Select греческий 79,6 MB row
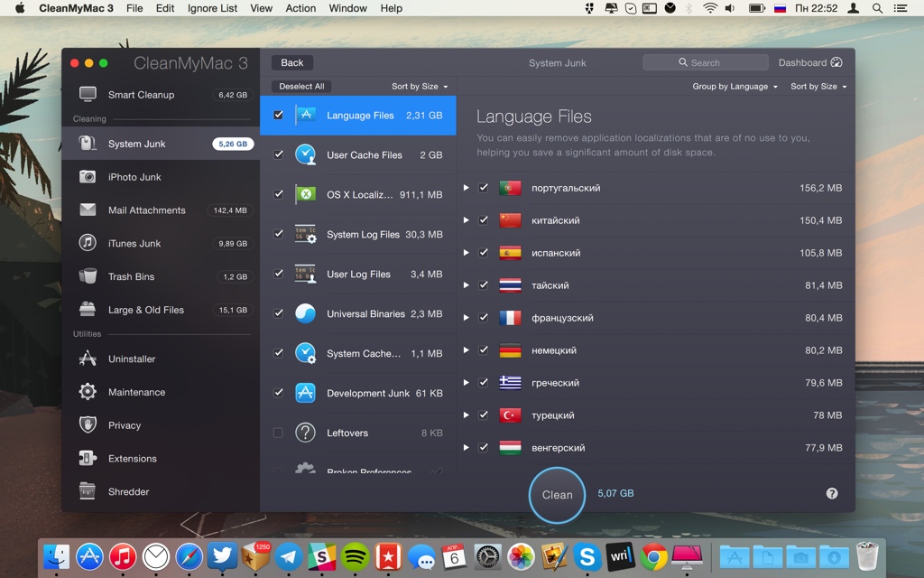Viewport: 924px width, 578px height. pos(655,382)
